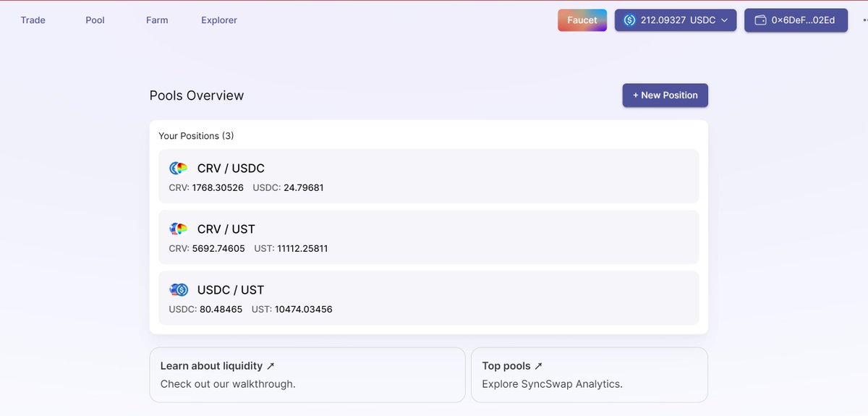Image resolution: width=868 pixels, height=416 pixels.
Task: Click the CRV / UST token pair icon
Action: coord(179,229)
